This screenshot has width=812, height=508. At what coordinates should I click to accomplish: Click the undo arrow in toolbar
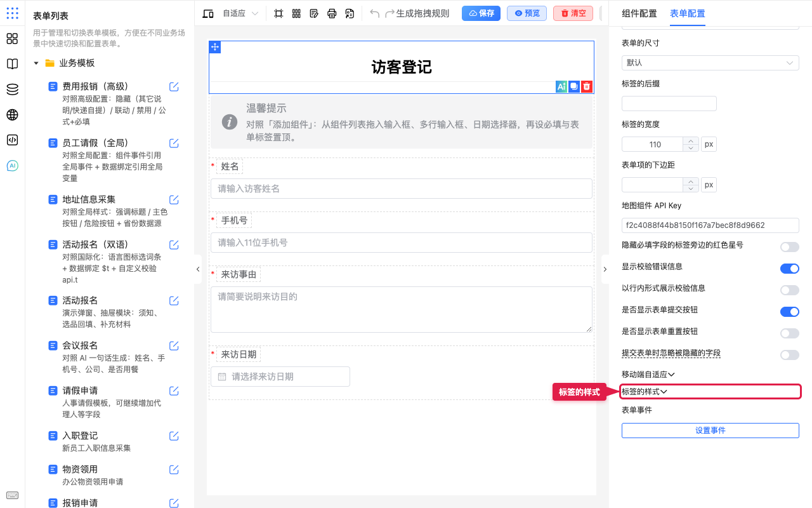(375, 13)
